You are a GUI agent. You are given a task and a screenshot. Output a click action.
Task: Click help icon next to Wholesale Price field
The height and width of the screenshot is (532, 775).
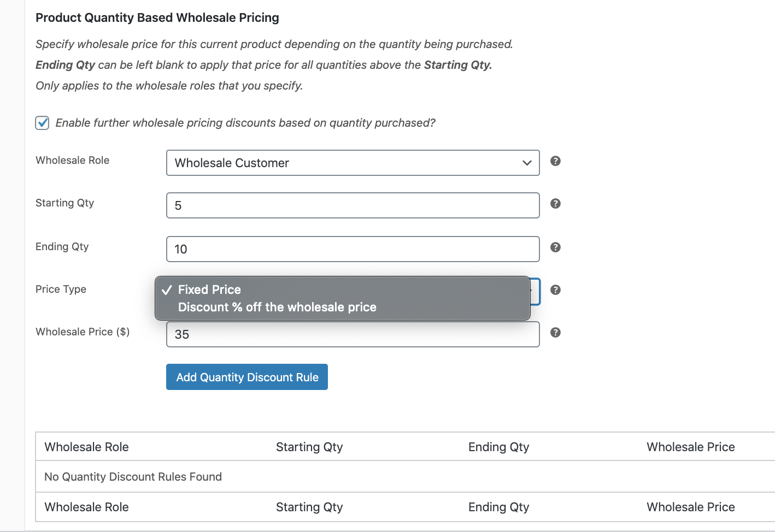[555, 333]
